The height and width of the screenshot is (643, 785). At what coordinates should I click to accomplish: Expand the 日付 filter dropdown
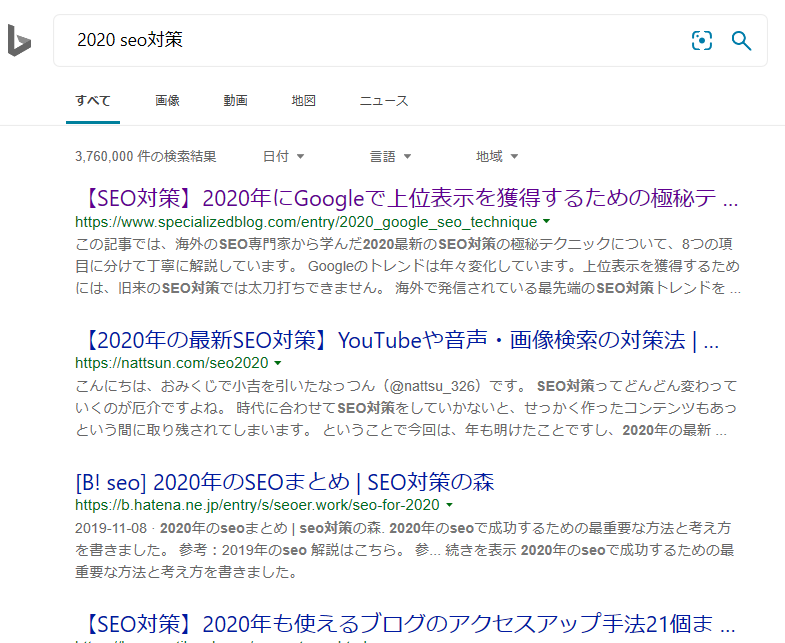283,156
